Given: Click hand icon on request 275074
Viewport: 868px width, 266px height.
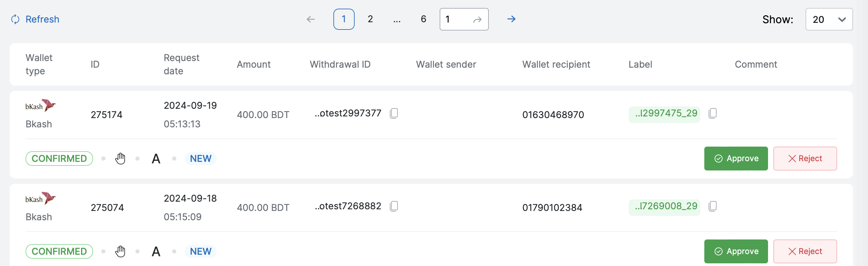Looking at the screenshot, I should pos(120,251).
